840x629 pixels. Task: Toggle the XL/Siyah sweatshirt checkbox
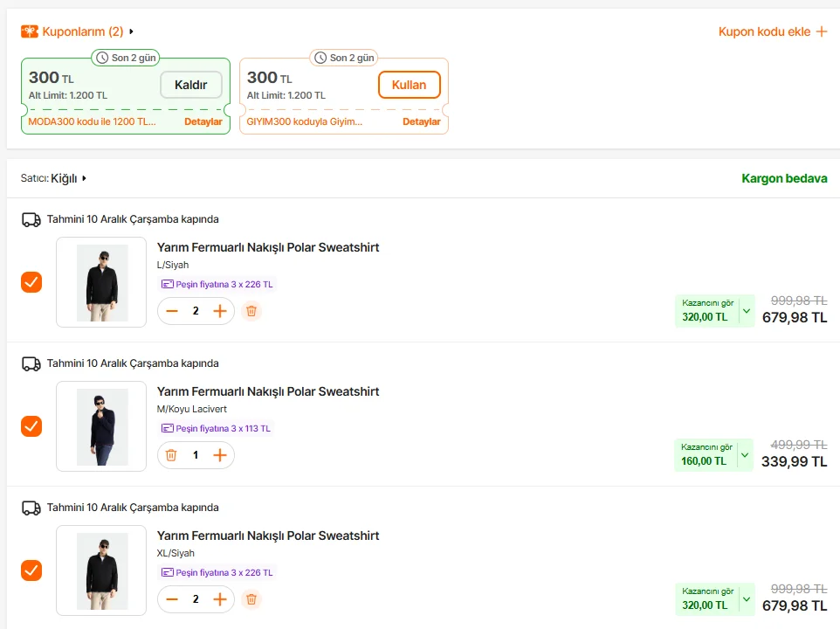pos(31,570)
